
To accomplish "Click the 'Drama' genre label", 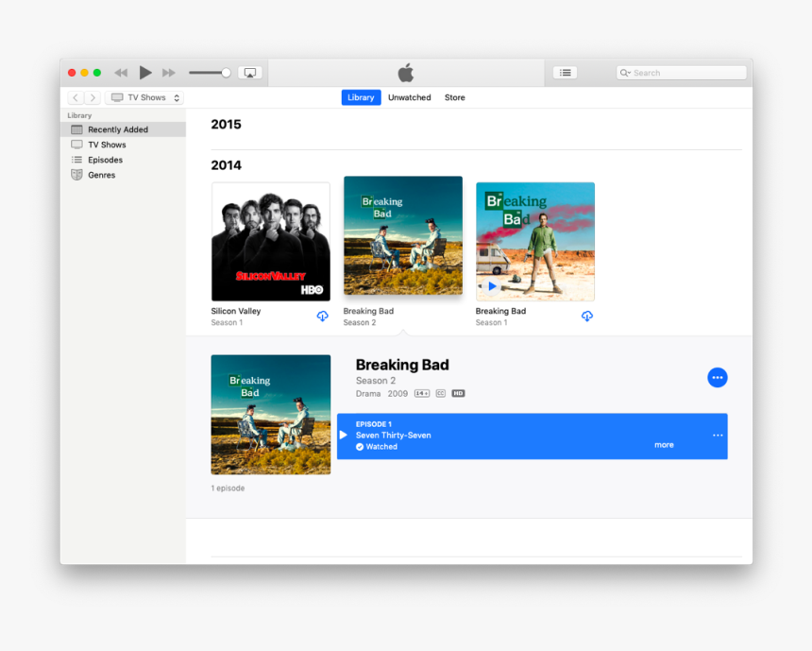I will point(368,394).
